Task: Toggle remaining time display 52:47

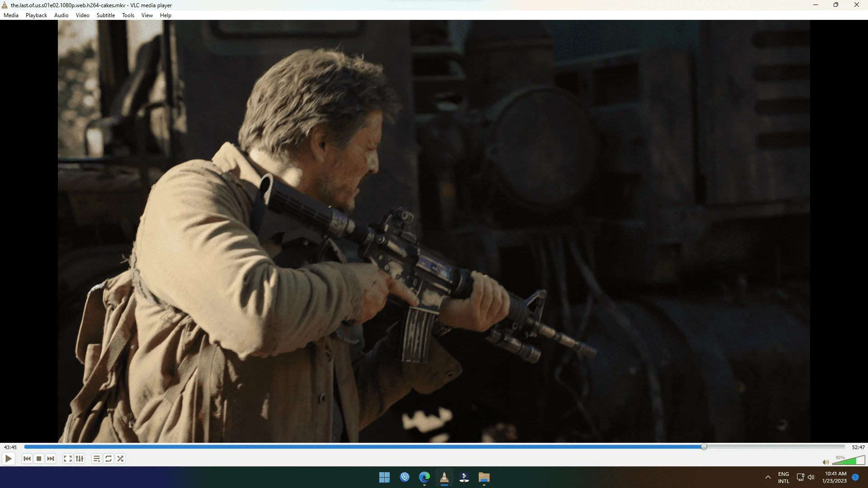Action: (858, 447)
